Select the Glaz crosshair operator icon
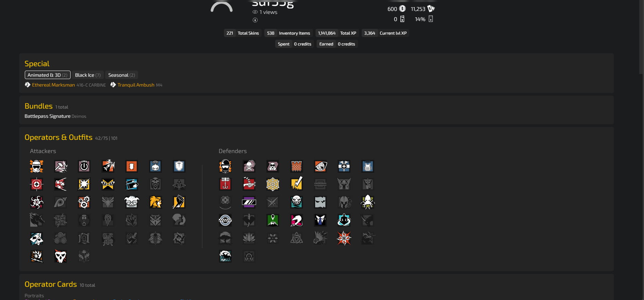Image resolution: width=644 pixels, height=300 pixels. 37,184
